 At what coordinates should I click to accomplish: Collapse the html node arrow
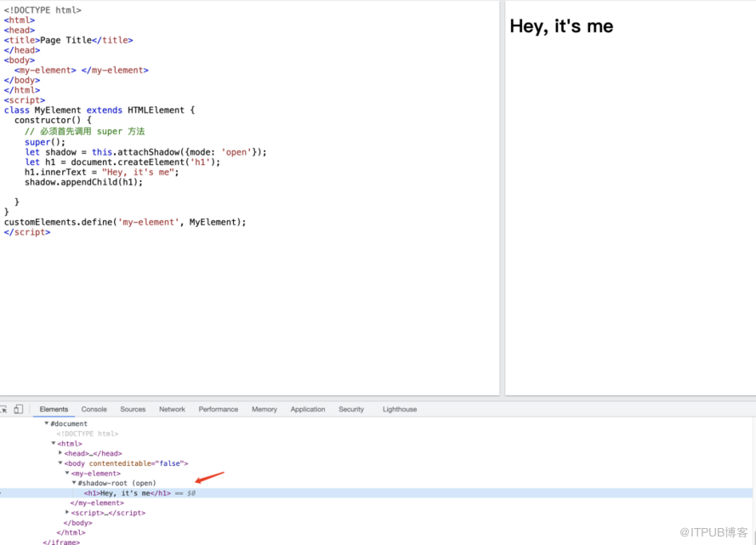(x=54, y=443)
